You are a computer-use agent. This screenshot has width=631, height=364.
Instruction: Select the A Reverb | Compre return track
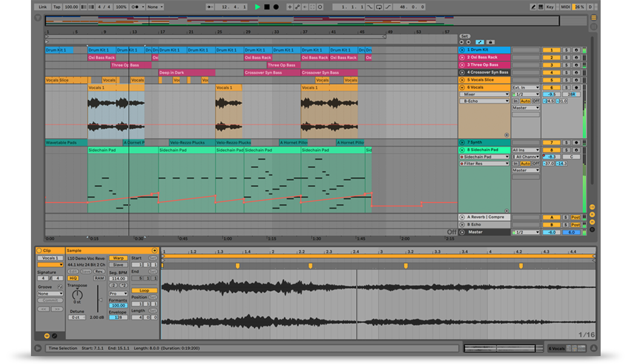(484, 217)
